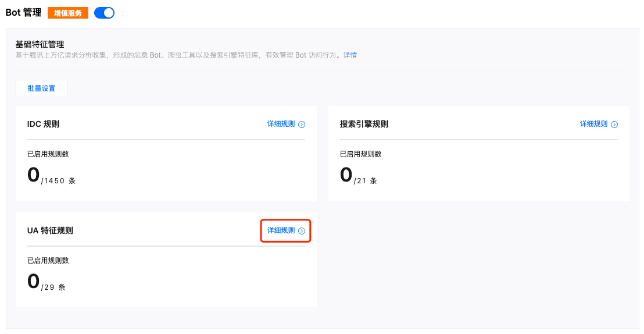
Task: Click the IDC enabled count 0/1450
Action: point(51,176)
